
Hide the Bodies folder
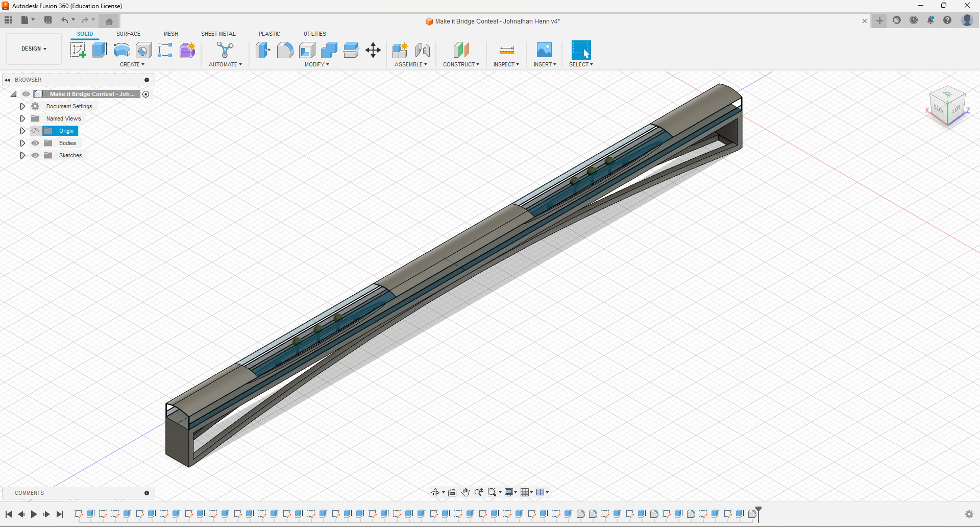click(35, 143)
